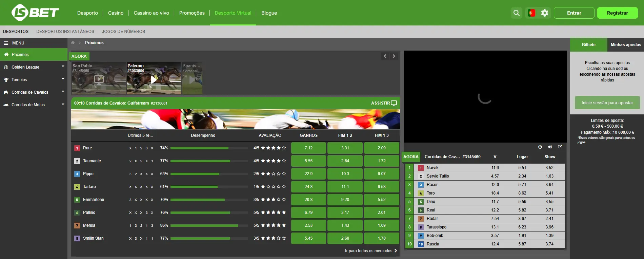
Task: Show previous races with left arrow
Action: pos(385,56)
